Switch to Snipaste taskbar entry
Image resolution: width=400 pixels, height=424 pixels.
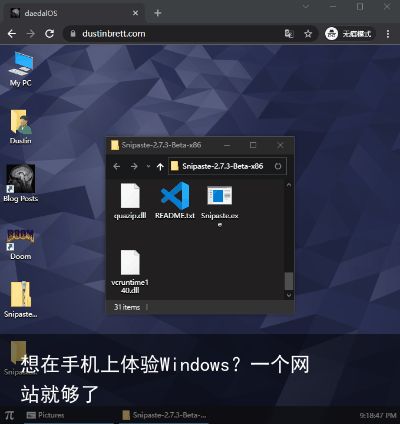164,415
